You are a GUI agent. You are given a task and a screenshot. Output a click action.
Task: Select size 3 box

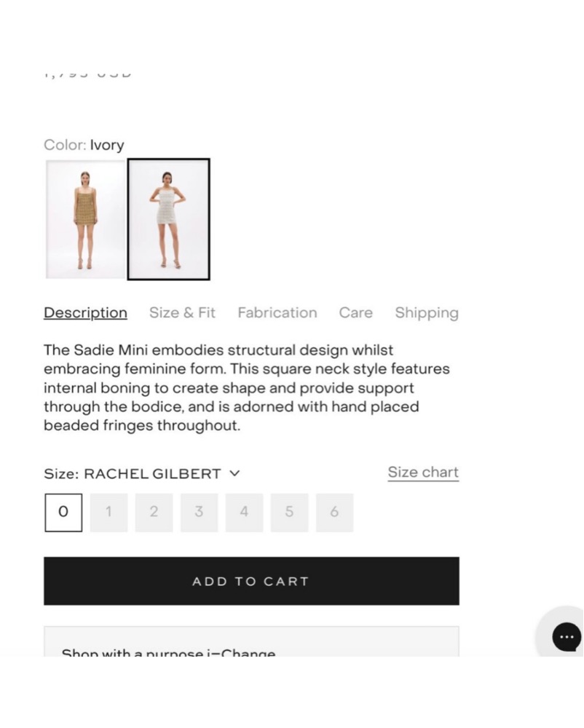tap(199, 512)
